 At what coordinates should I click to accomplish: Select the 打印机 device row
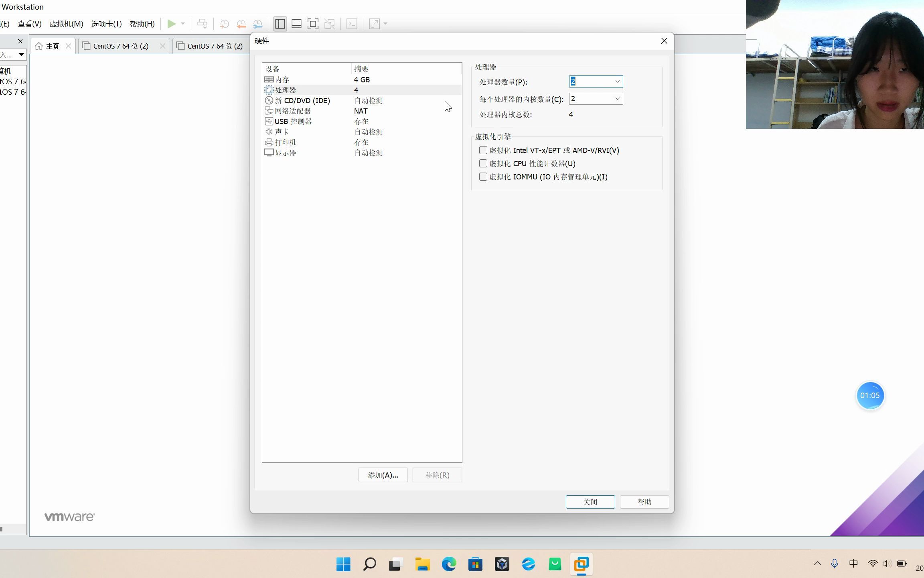(x=362, y=142)
